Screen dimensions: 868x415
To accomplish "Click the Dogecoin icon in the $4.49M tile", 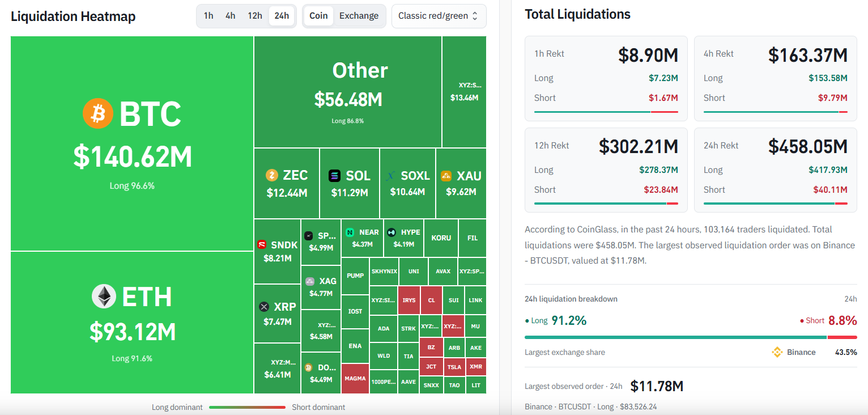I will point(309,367).
